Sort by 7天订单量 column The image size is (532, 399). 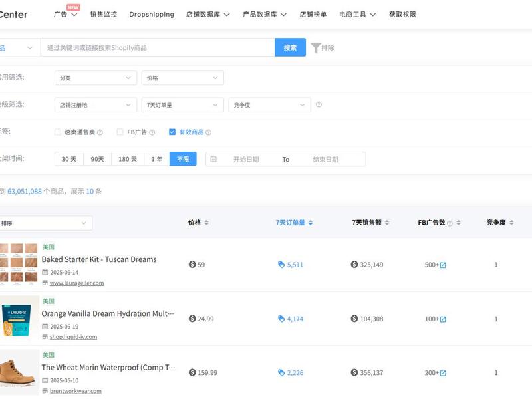[294, 223]
